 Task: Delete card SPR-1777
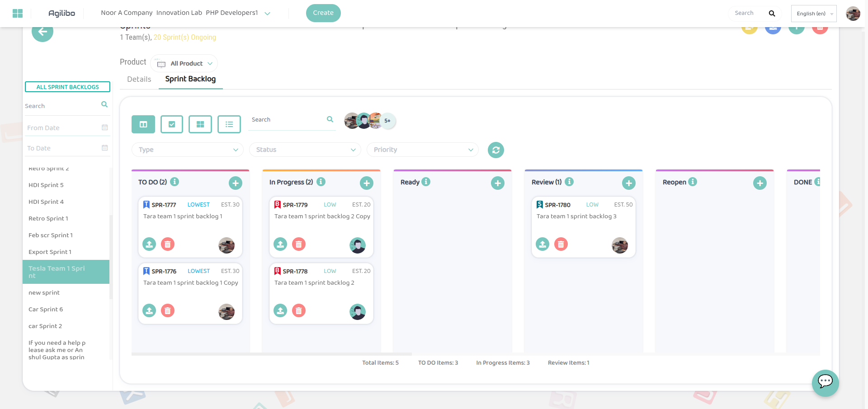[x=168, y=244]
